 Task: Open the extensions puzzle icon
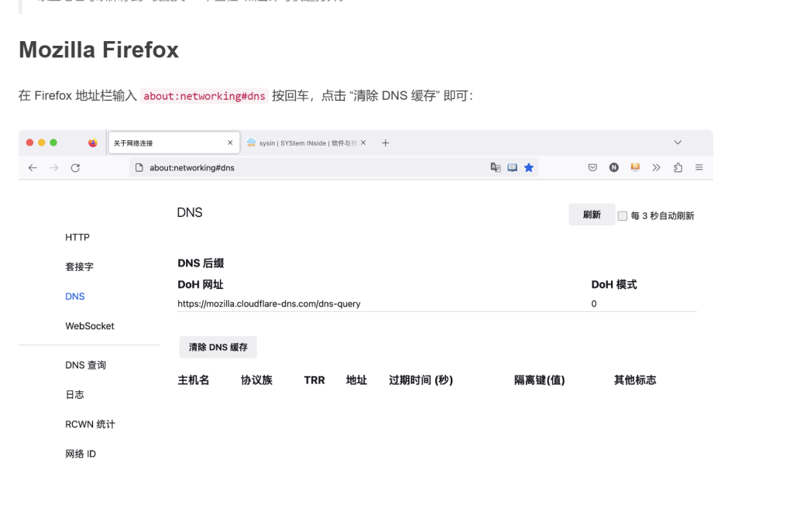[678, 167]
